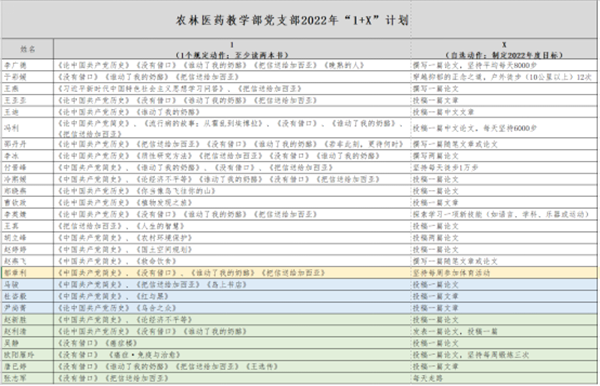Click the 姓名 column header cell
The height and width of the screenshot is (386, 600).
[28, 49]
